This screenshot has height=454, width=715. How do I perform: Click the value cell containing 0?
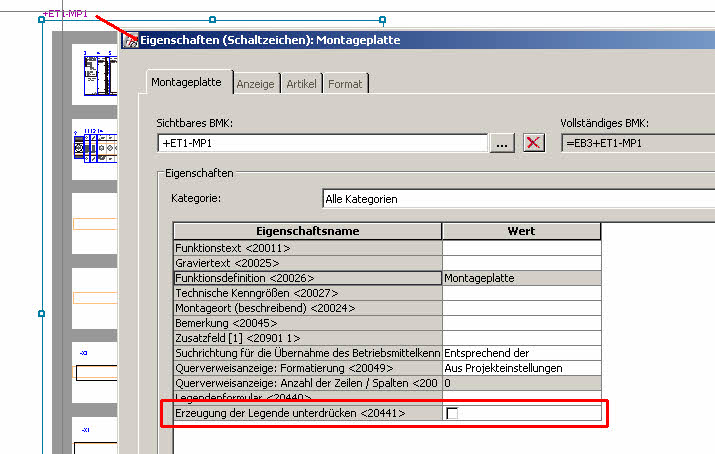coord(521,383)
